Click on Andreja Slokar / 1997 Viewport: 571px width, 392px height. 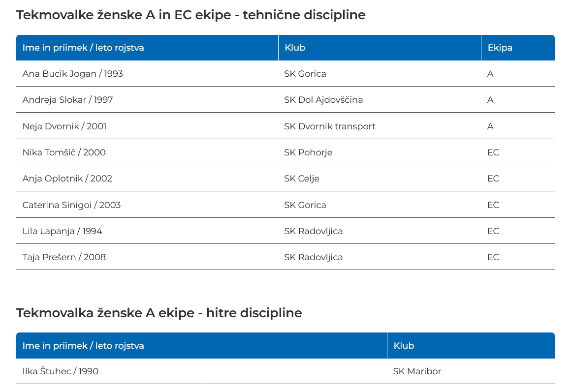(x=68, y=100)
